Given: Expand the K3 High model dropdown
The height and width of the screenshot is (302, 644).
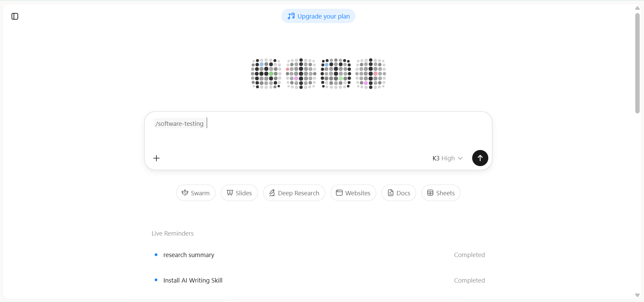Looking at the screenshot, I should coord(447,158).
